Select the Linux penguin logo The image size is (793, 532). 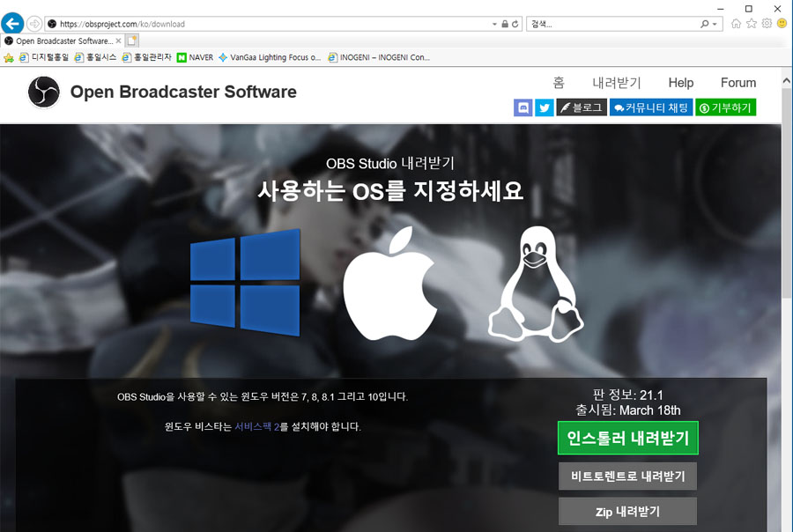(x=536, y=284)
